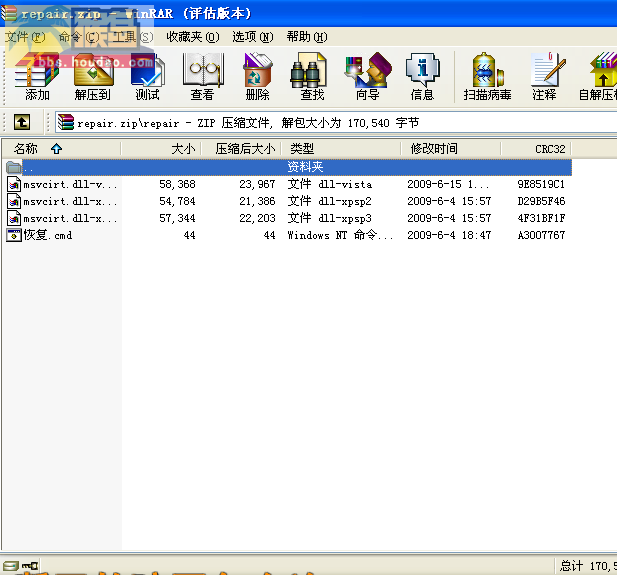Open the Tools (工具) menu

pos(133,37)
